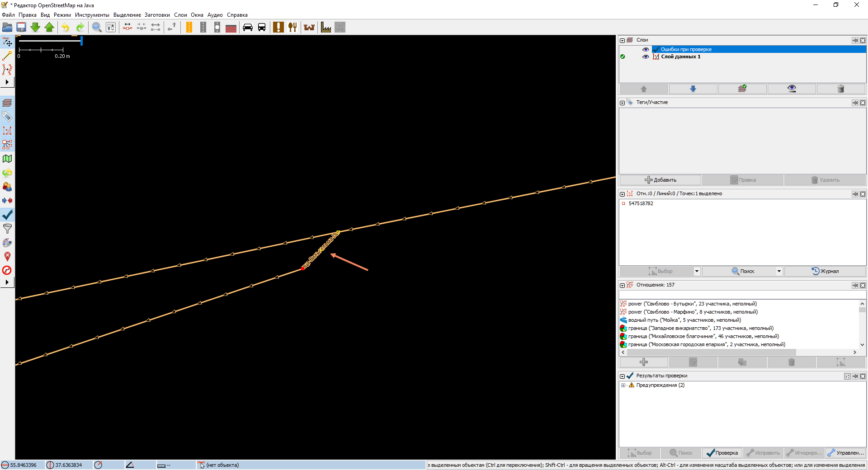
Task: Click the Open file folder icon
Action: 7,27
